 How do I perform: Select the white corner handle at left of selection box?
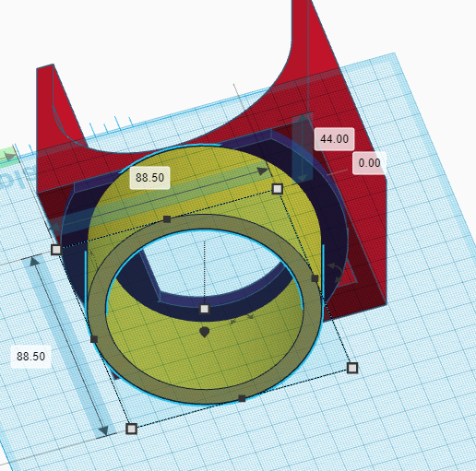point(56,250)
